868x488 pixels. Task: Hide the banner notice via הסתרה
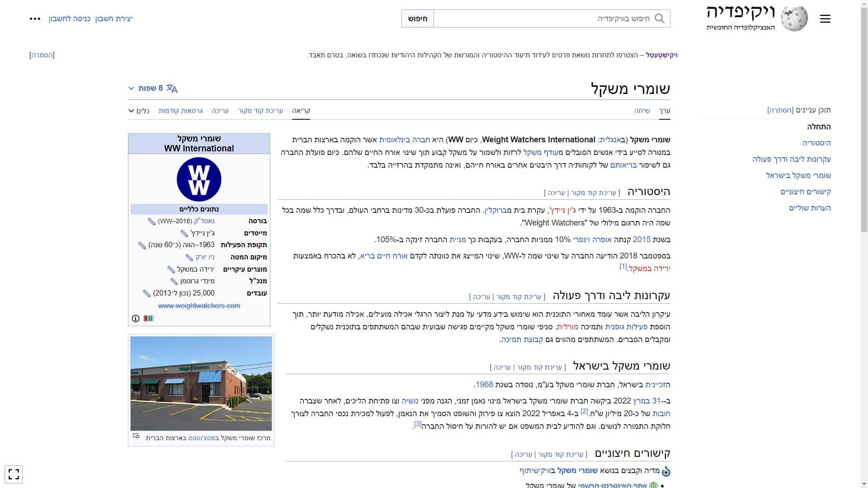[42, 55]
